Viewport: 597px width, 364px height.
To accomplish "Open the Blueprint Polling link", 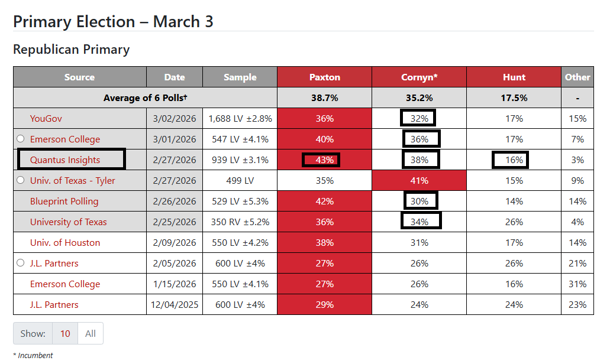I will coord(64,201).
